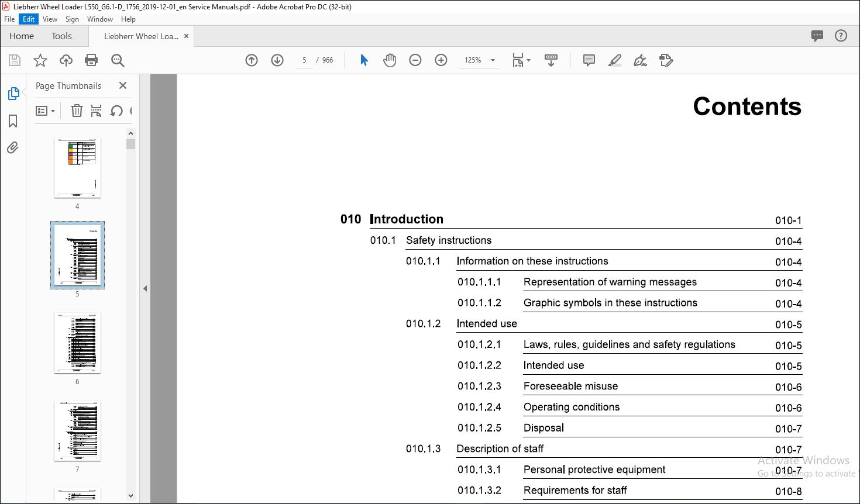Viewport: 860px width, 504px height.
Task: Click the Save file icon
Action: (15, 60)
